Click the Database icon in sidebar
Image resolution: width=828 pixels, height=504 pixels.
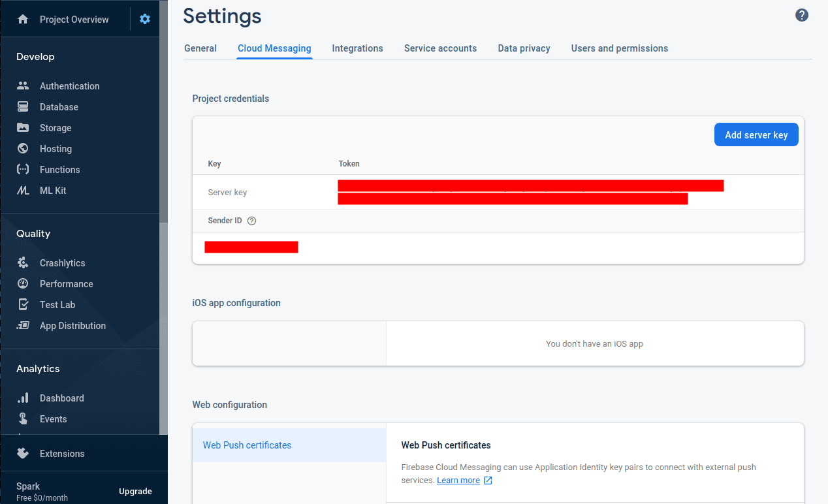pos(23,107)
